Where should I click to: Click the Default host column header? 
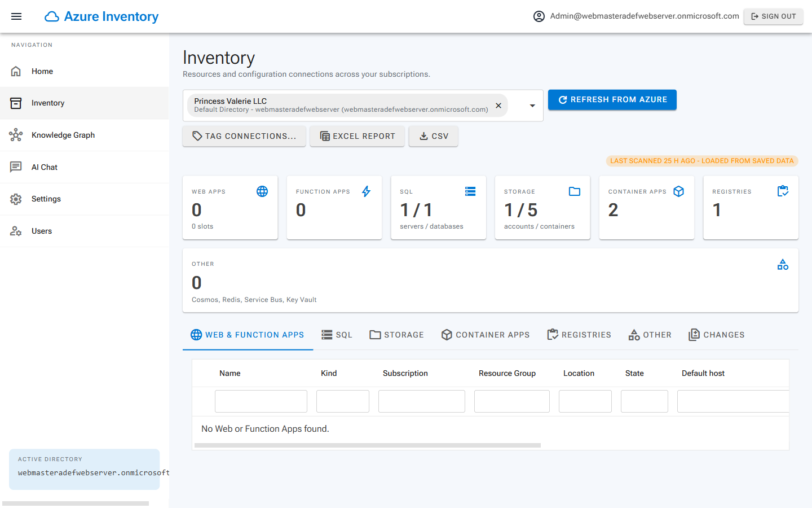(703, 373)
